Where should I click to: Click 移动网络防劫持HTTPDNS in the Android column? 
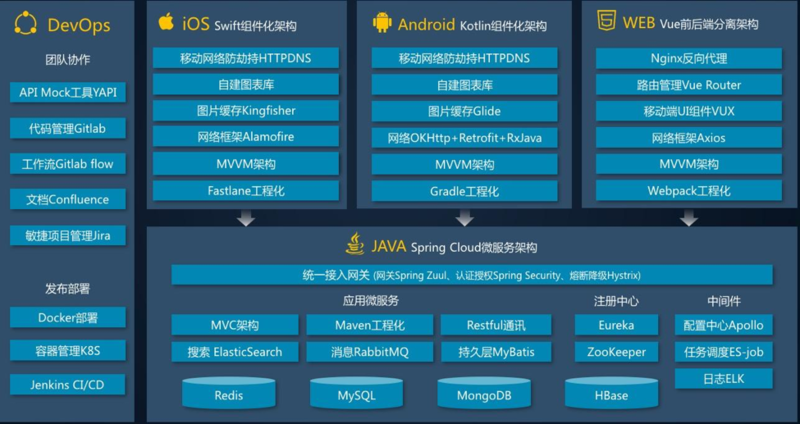tap(464, 58)
